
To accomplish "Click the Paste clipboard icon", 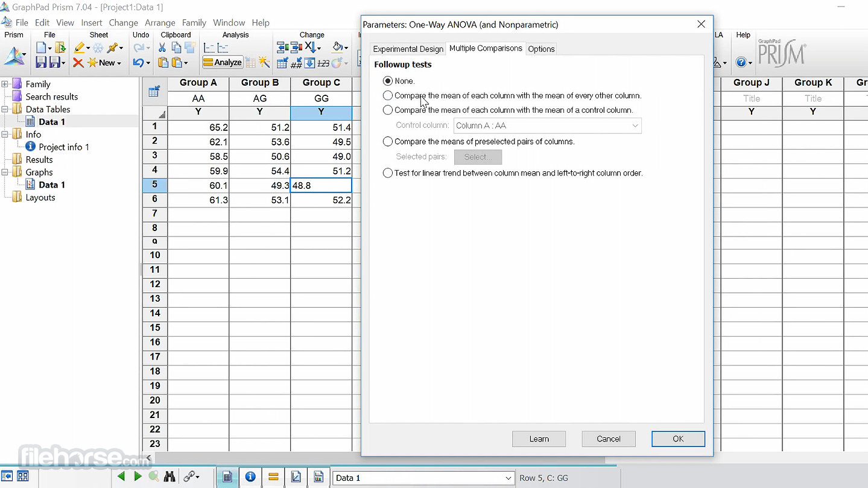I will tap(162, 62).
